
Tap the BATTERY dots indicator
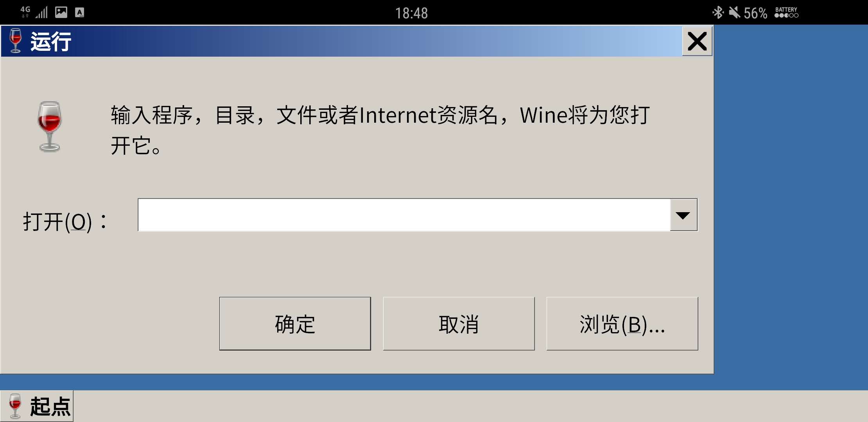[x=786, y=13]
